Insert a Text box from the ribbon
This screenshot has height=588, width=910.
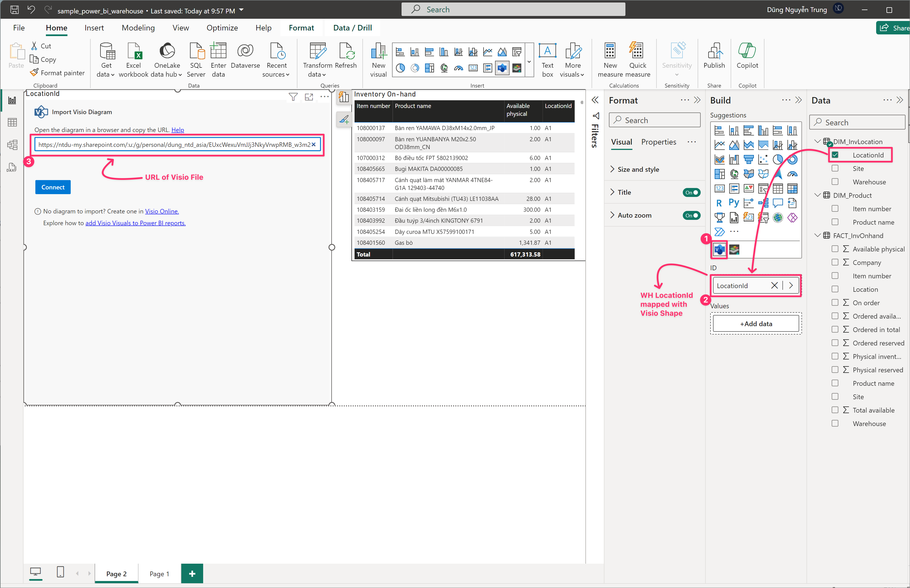point(547,59)
